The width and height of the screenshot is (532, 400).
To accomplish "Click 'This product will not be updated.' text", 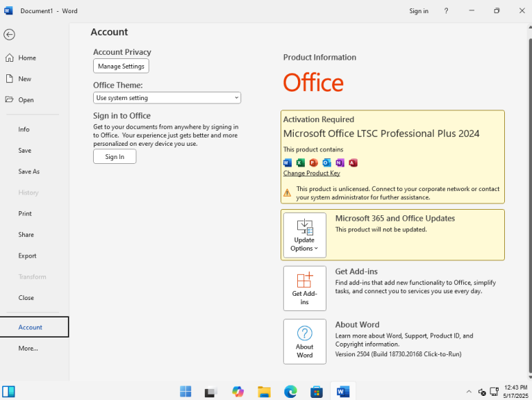I will tap(381, 229).
